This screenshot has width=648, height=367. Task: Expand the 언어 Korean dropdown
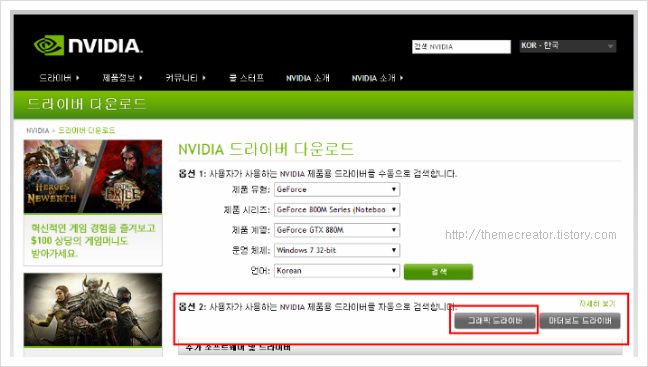tap(337, 271)
